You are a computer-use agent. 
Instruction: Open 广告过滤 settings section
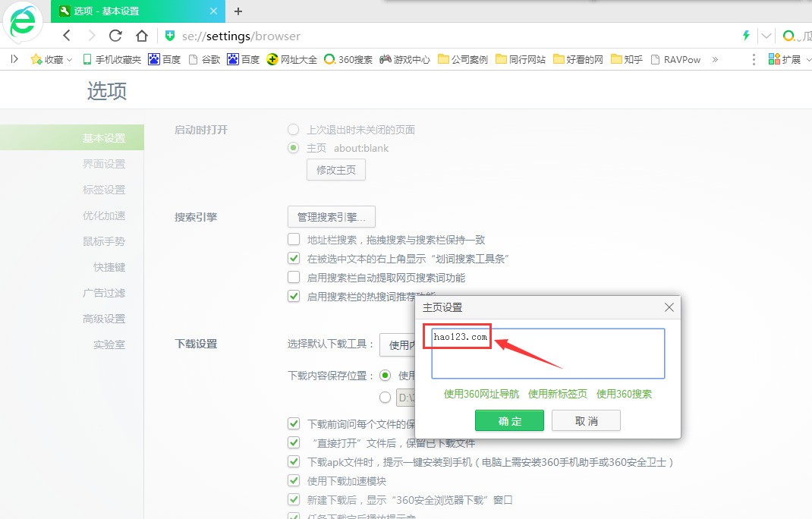point(104,293)
